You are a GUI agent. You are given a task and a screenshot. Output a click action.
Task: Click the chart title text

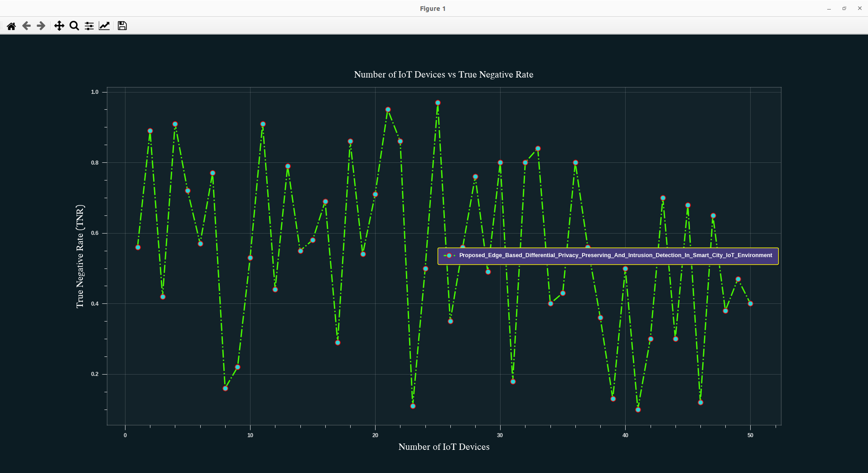pos(443,74)
